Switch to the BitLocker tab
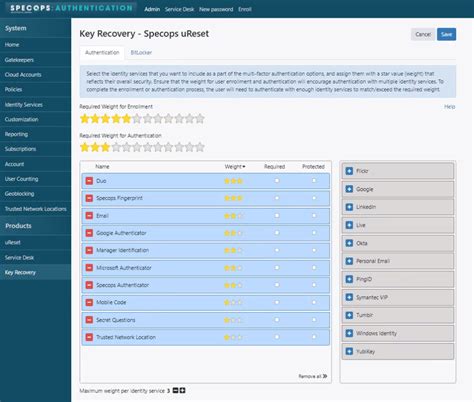 tap(141, 52)
